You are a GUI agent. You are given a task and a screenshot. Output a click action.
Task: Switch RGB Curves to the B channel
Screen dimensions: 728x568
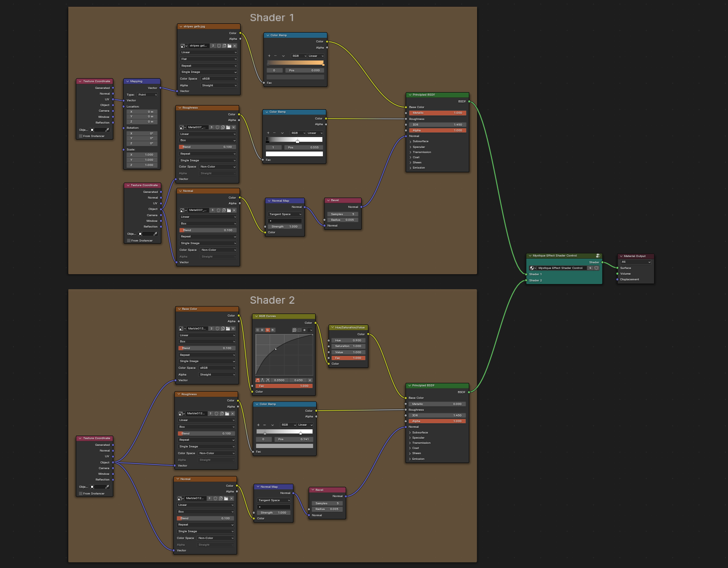(x=273, y=330)
